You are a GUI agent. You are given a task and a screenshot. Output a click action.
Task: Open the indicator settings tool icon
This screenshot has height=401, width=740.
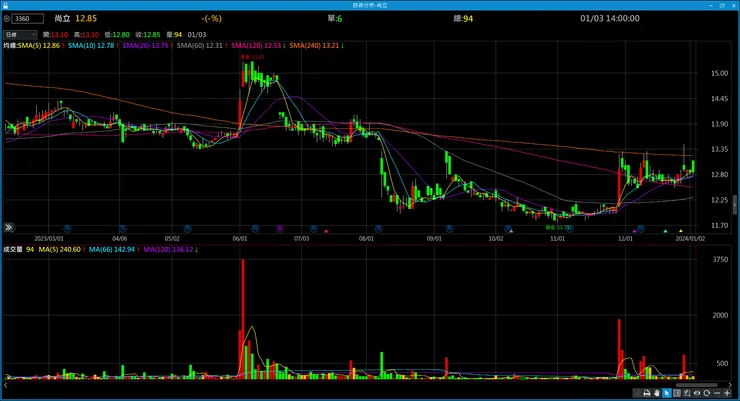687,393
